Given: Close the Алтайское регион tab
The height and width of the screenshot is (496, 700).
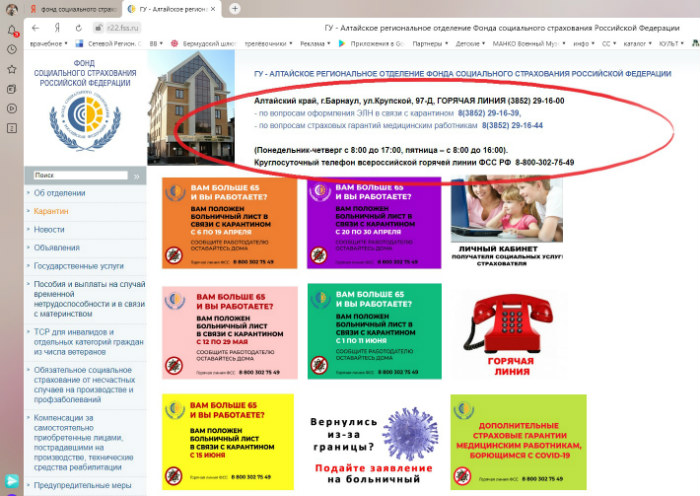Looking at the screenshot, I should pos(213,9).
